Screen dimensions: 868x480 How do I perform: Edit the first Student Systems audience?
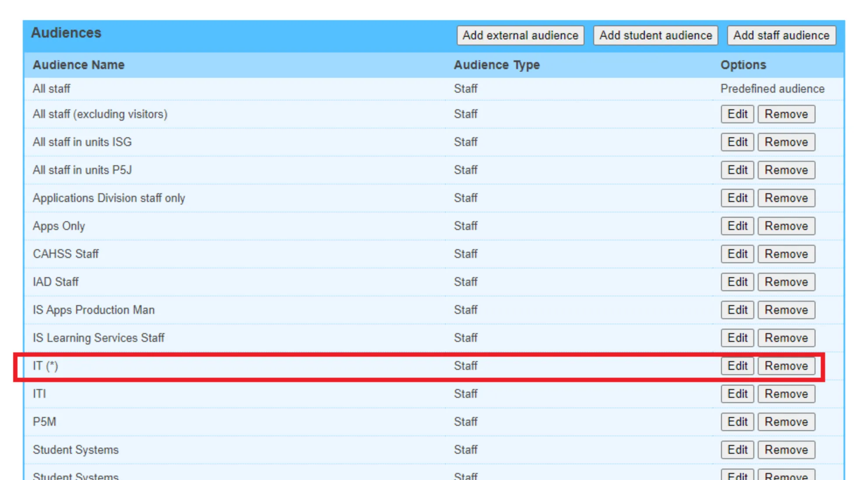coord(737,450)
